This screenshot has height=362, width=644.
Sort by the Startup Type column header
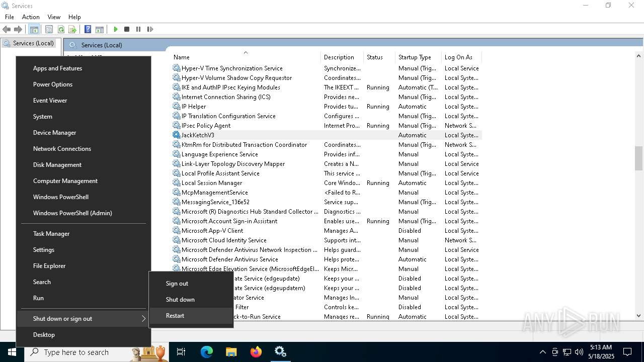click(x=418, y=57)
